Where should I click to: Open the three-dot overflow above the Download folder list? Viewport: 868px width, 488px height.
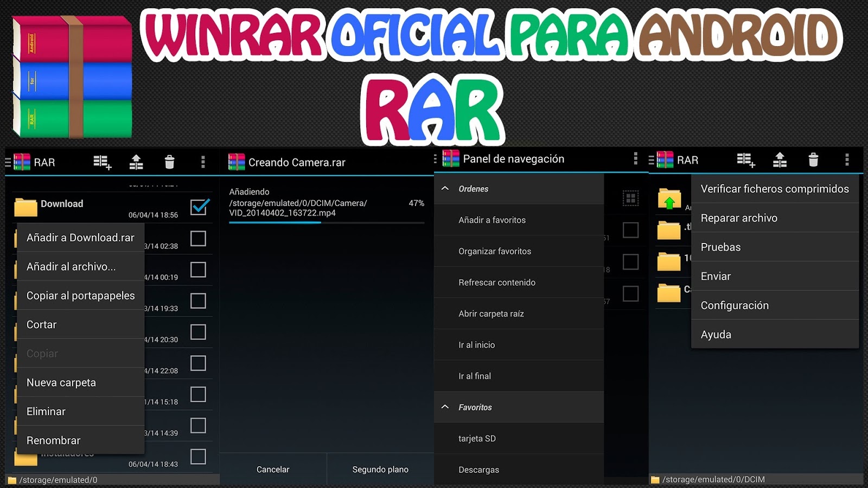tap(203, 162)
